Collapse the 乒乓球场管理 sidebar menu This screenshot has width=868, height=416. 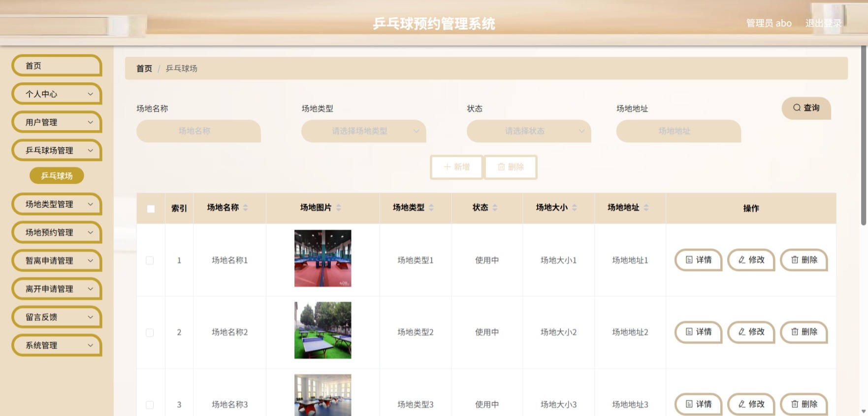click(57, 150)
